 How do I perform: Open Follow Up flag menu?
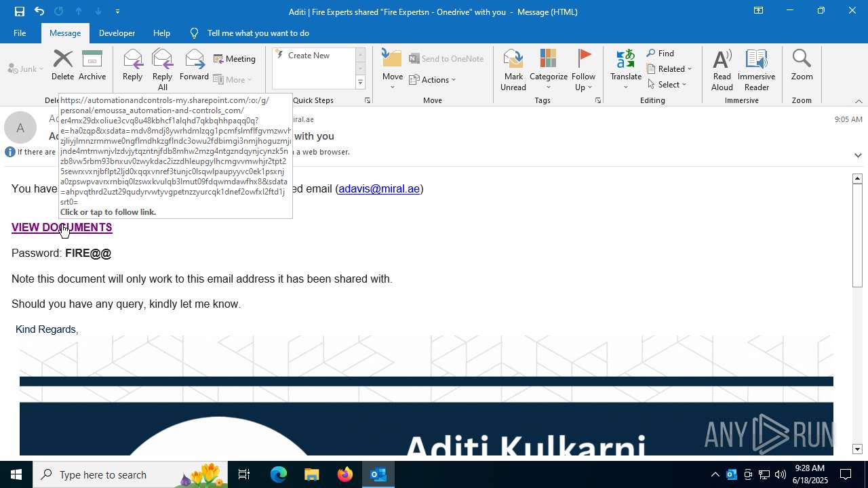pos(583,70)
